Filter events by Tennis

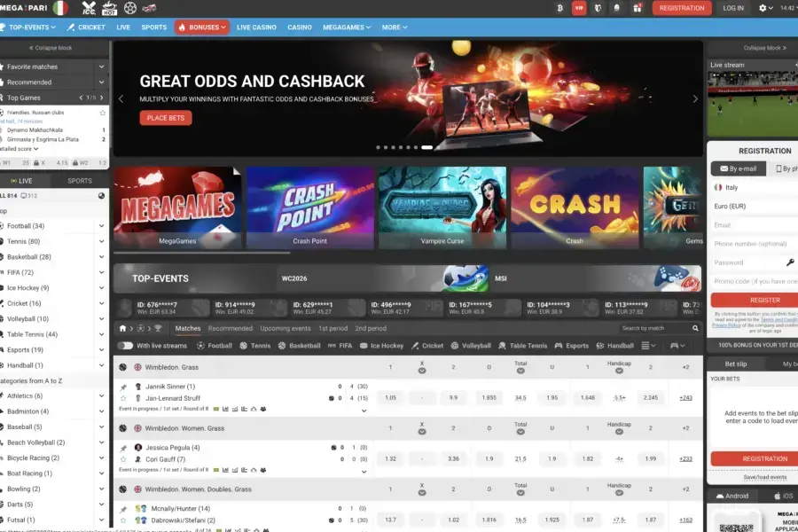pyautogui.click(x=255, y=346)
